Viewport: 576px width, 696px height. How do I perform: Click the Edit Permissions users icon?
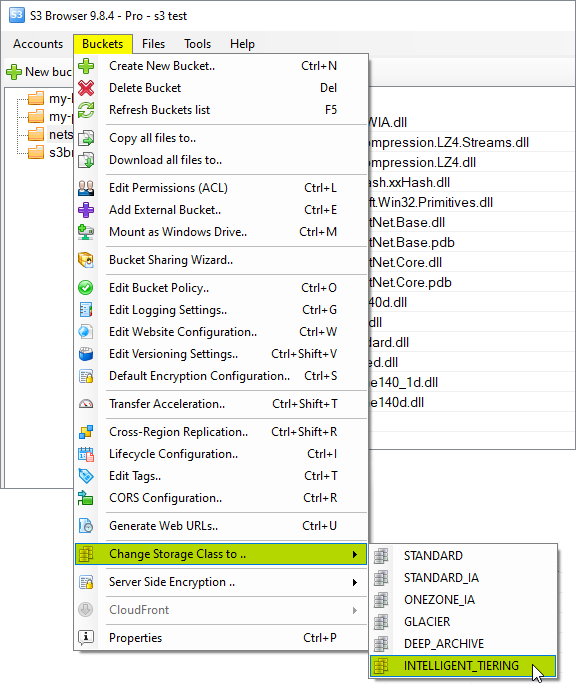click(86, 188)
